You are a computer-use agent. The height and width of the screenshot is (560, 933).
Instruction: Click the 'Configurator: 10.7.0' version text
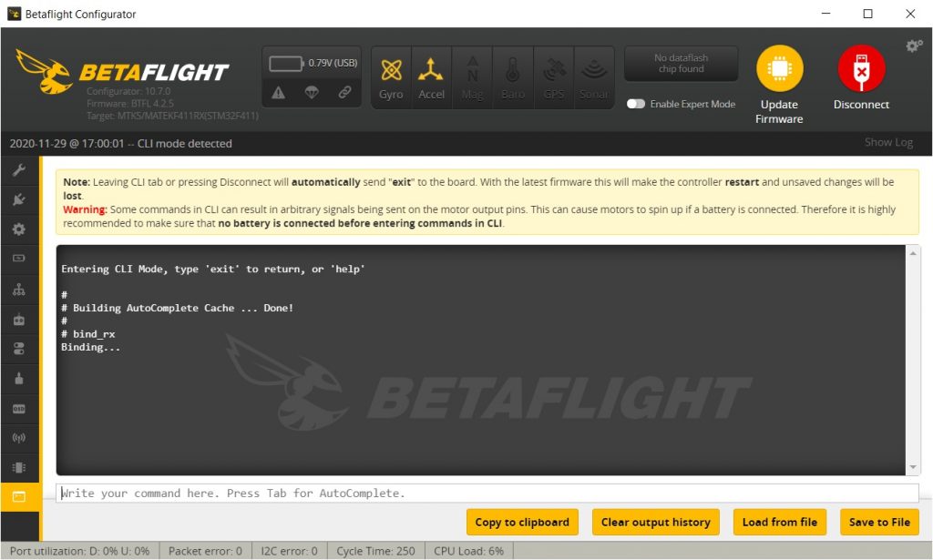pyautogui.click(x=128, y=92)
